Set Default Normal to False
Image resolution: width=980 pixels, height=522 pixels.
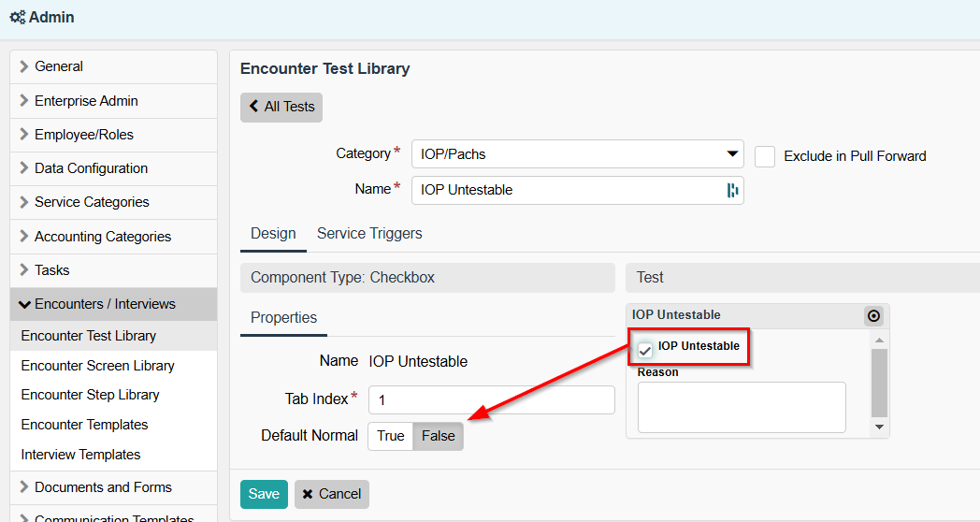click(438, 436)
